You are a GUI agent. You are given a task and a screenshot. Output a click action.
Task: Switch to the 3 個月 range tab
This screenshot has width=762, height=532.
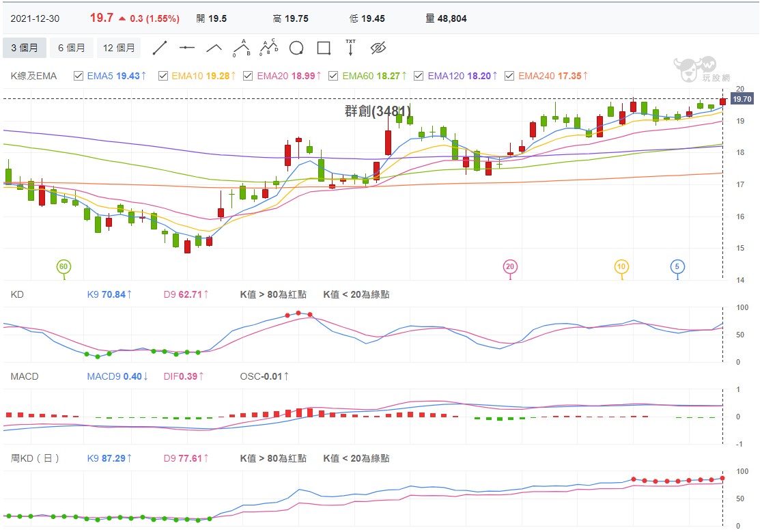tap(25, 48)
